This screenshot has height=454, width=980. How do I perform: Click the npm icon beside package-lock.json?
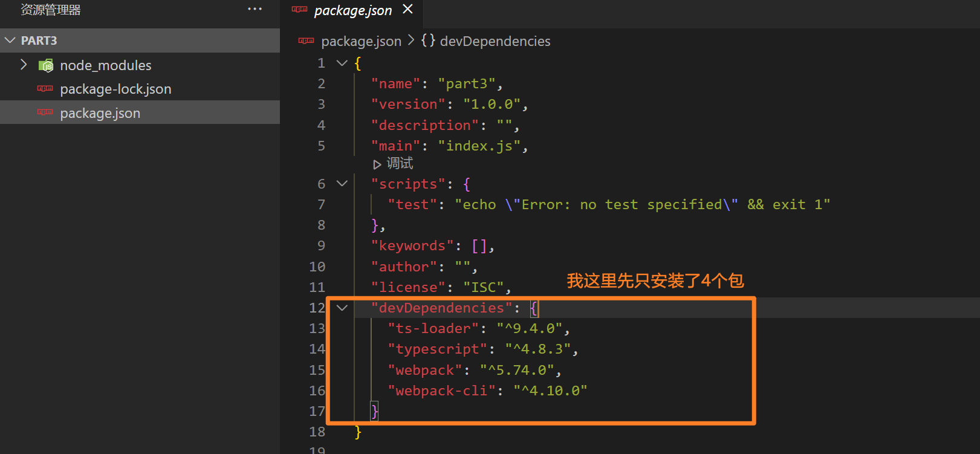(45, 89)
